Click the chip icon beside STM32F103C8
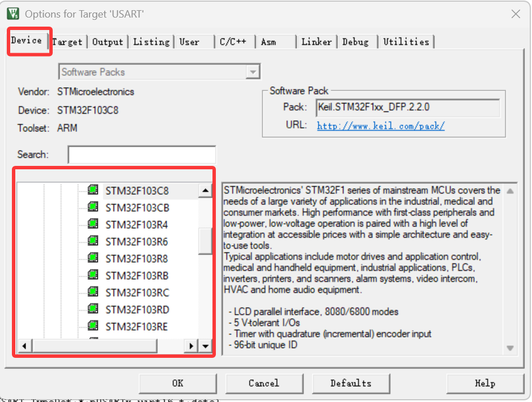The image size is (532, 402). [93, 190]
